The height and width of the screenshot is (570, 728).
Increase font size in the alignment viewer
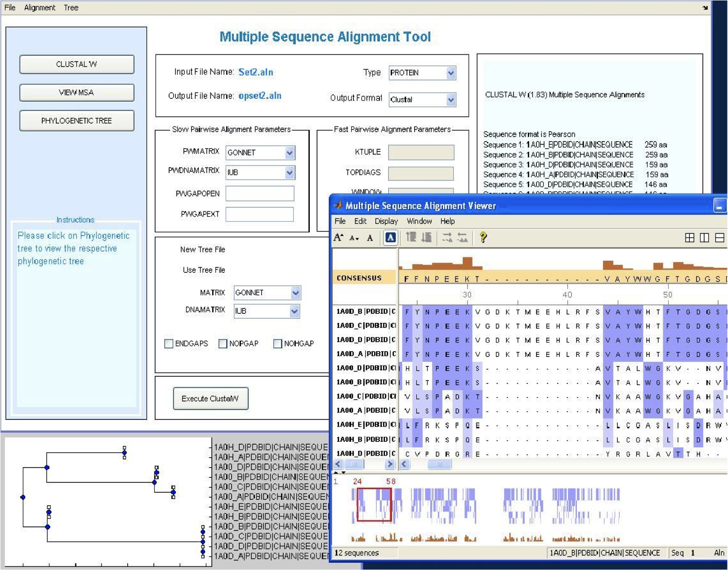(x=339, y=237)
